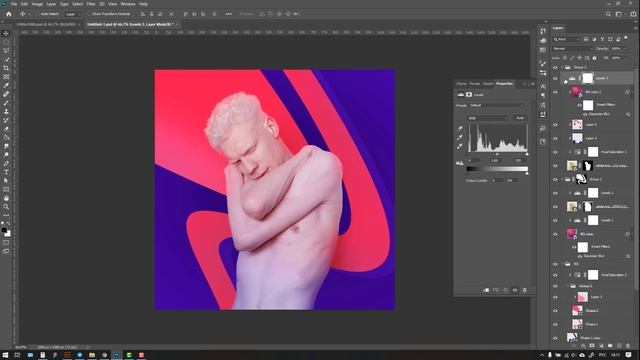Collapse the BG layer group
Screen dimensions: 640x360
(x=562, y=264)
